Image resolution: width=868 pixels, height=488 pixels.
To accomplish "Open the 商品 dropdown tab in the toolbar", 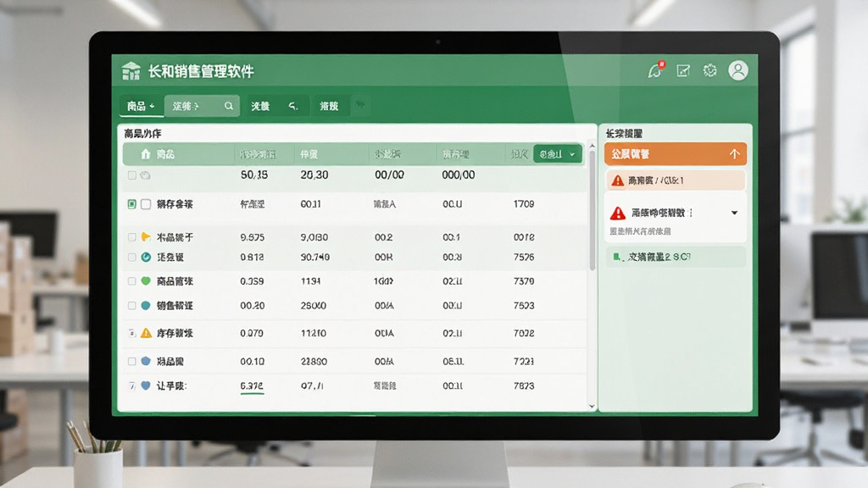I will tap(142, 106).
